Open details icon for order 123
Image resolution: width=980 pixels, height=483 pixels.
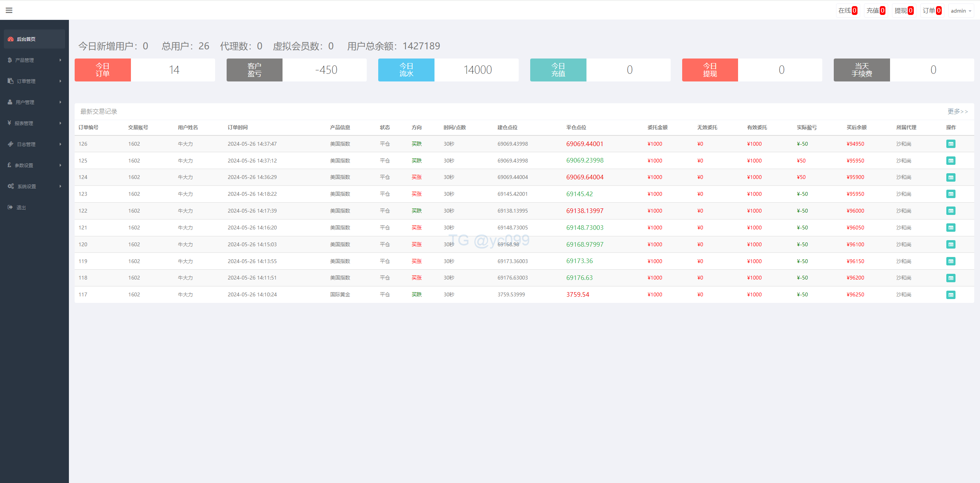click(x=951, y=194)
